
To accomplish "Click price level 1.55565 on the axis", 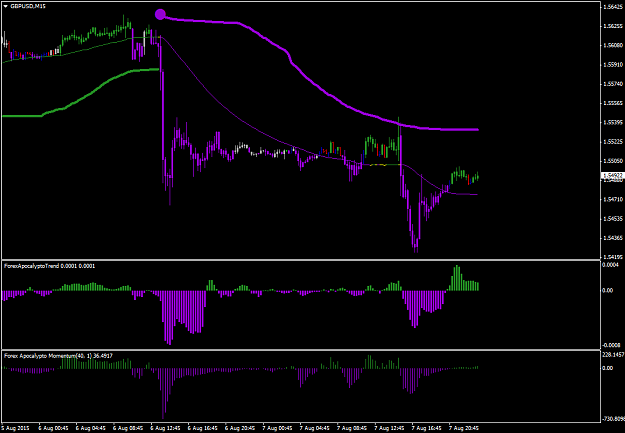I will pyautogui.click(x=613, y=103).
